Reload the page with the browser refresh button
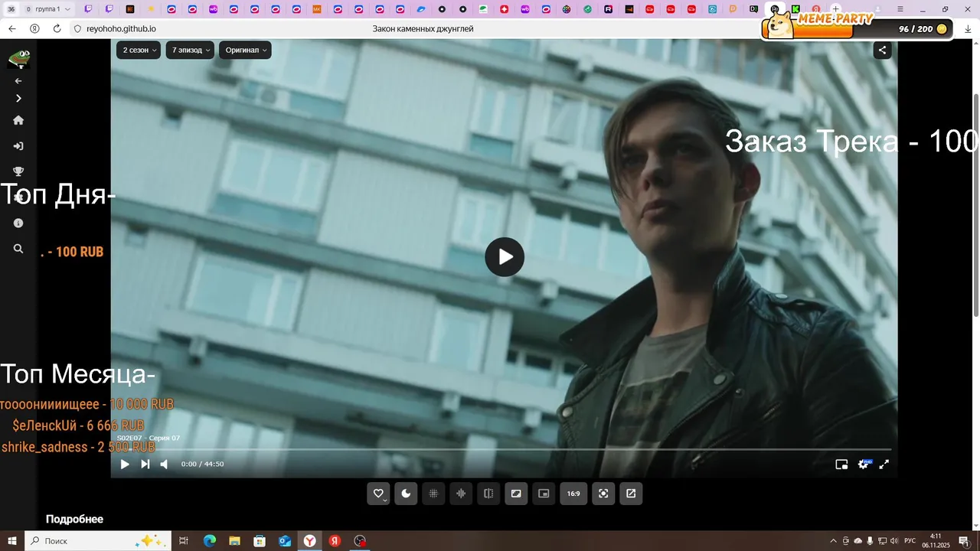The width and height of the screenshot is (980, 551). point(57,28)
